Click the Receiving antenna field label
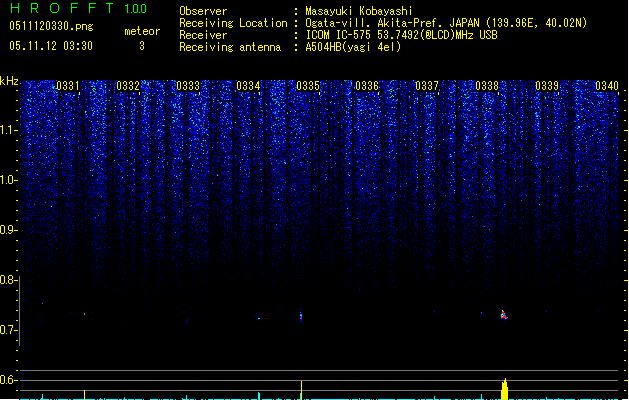Screen dimensions: 629x400 (x=230, y=47)
